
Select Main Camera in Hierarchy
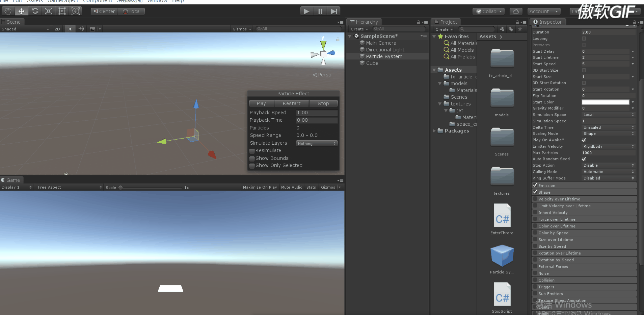click(x=381, y=43)
